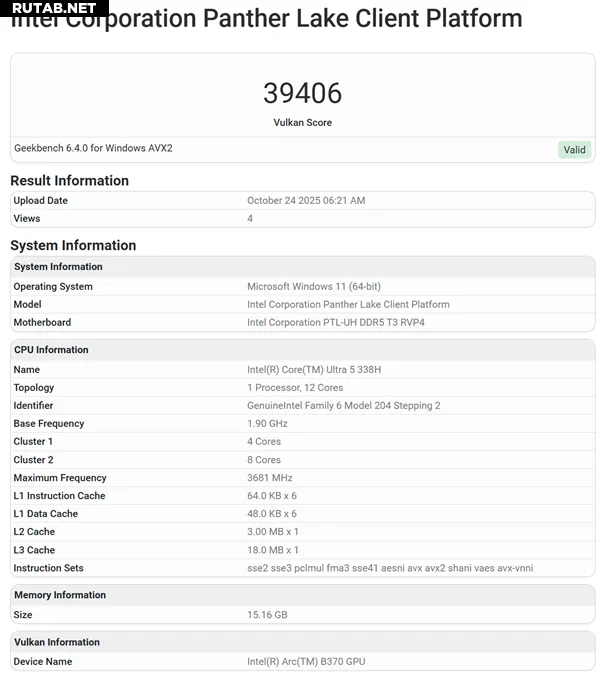Click the Views row in Result Information

[x=27, y=218]
